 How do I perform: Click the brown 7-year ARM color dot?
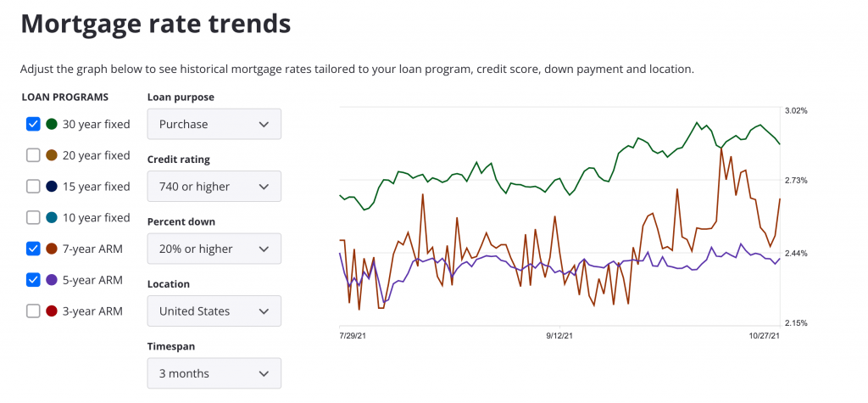[x=52, y=249]
